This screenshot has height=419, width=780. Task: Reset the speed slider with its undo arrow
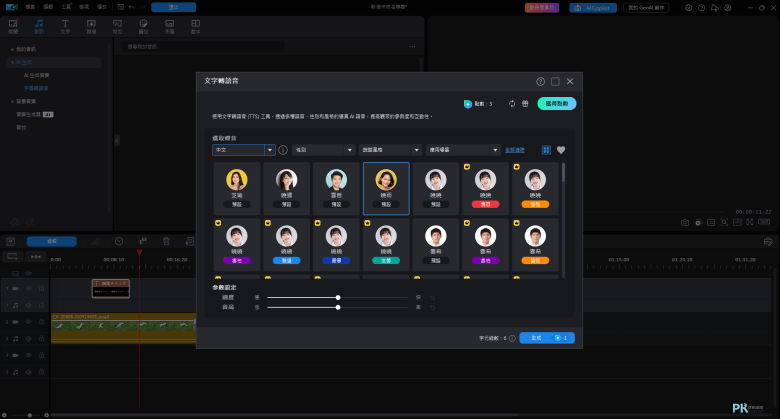[433, 298]
